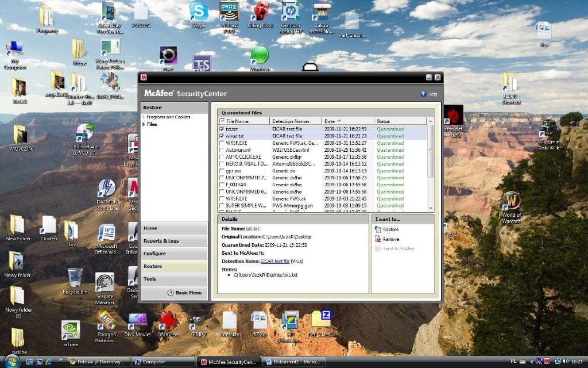This screenshot has height=368, width=588.
Task: Click the quarantined files scrollbar thumb
Action: tap(431, 151)
